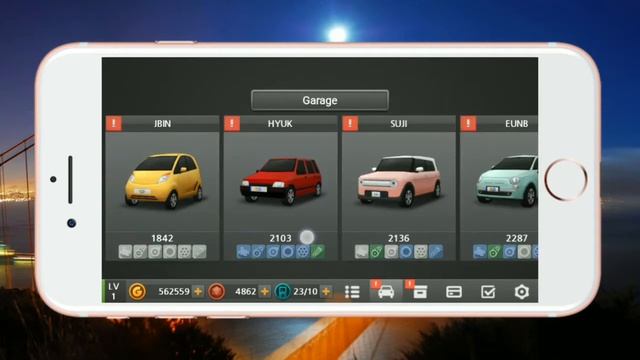This screenshot has height=360, width=640.
Task: Click the HYUK red alert badge
Action: [232, 123]
